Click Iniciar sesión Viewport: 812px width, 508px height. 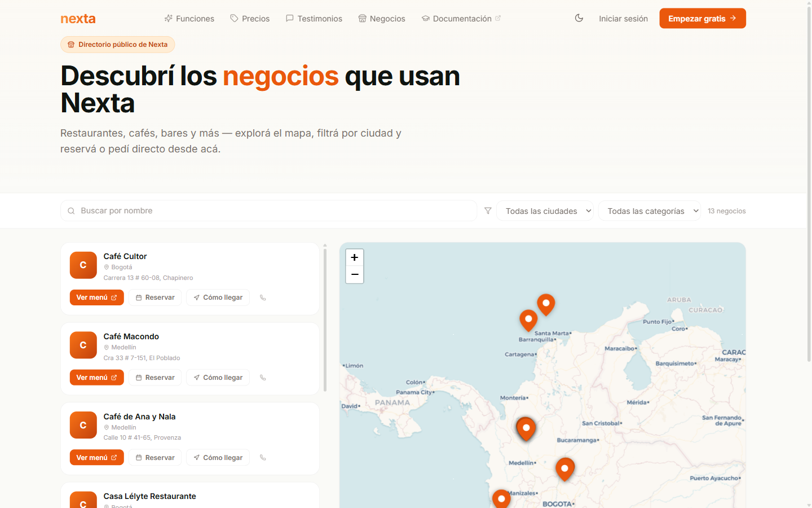(x=623, y=19)
